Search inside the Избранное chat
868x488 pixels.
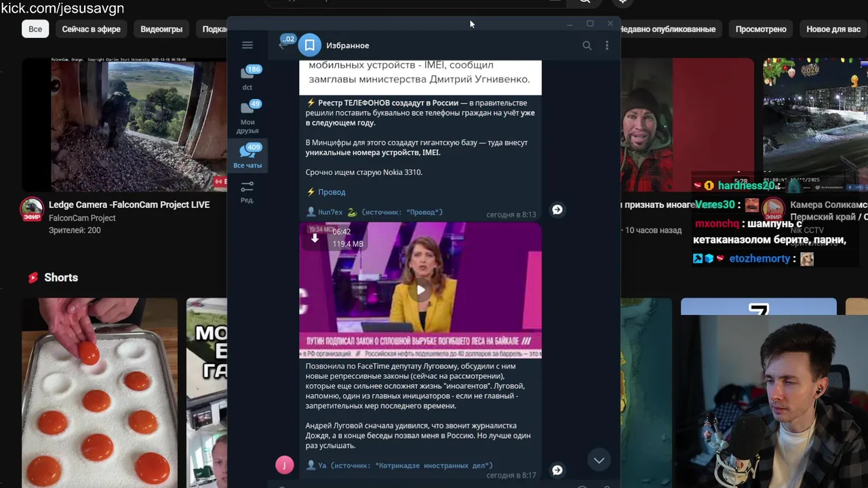(587, 45)
